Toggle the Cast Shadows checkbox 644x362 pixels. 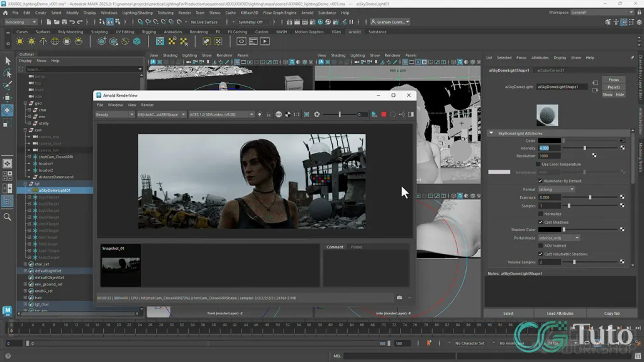coord(540,222)
